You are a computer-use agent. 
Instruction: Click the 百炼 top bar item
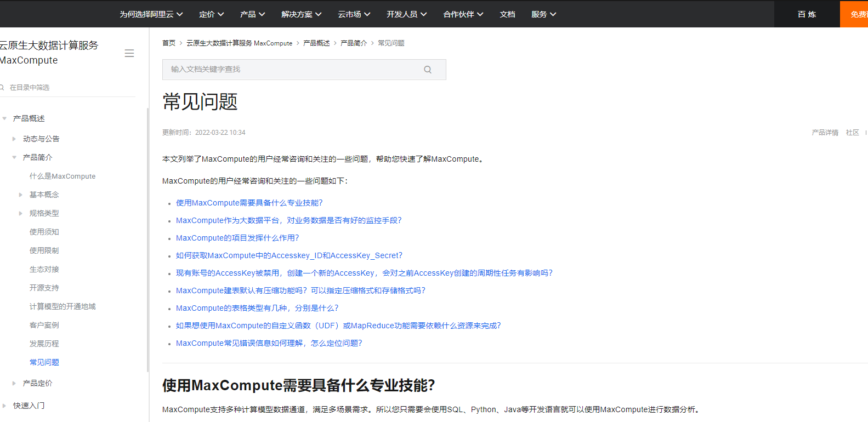point(807,14)
